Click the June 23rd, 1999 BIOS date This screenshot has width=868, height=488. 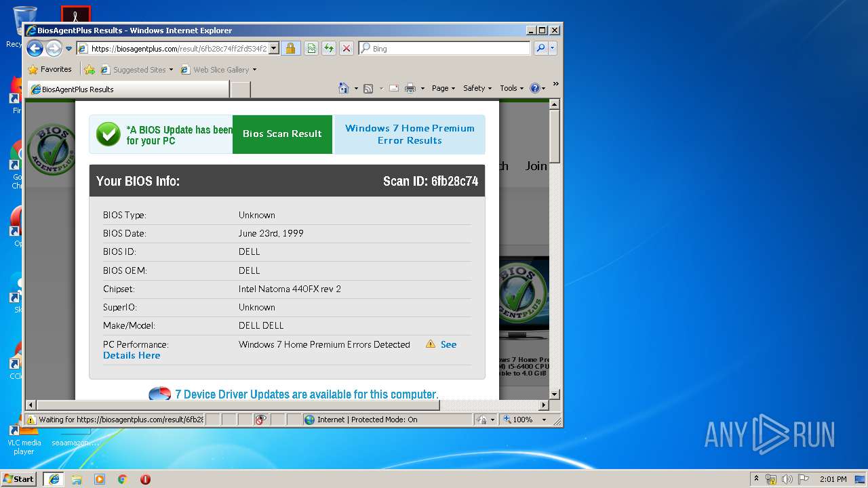point(271,233)
